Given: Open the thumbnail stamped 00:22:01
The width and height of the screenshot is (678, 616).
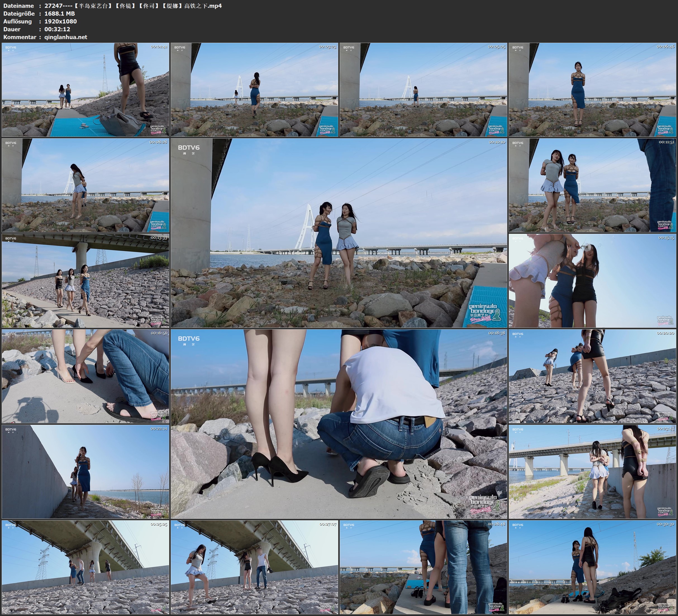Looking at the screenshot, I should click(85, 471).
